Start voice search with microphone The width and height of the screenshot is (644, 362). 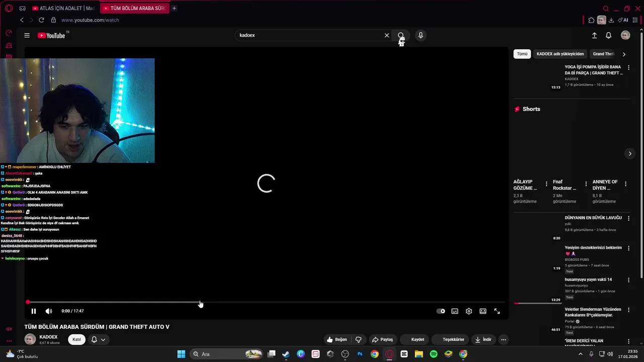pos(421,35)
